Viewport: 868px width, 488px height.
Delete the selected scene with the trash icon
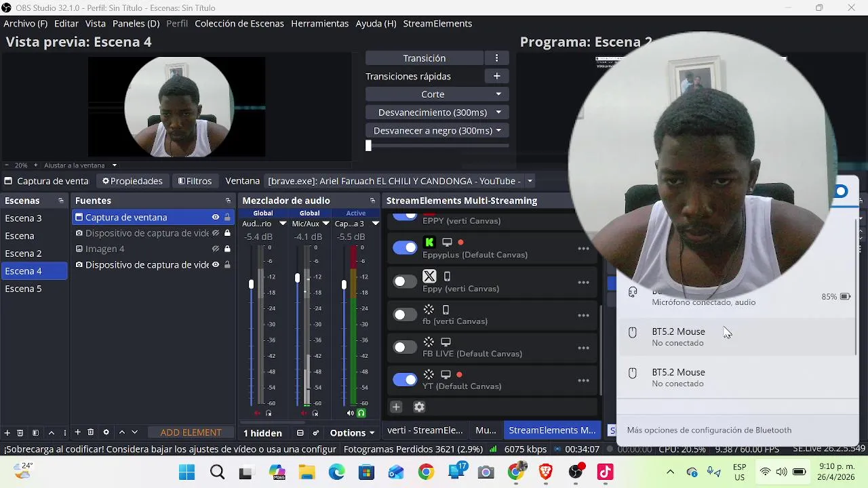pos(20,432)
